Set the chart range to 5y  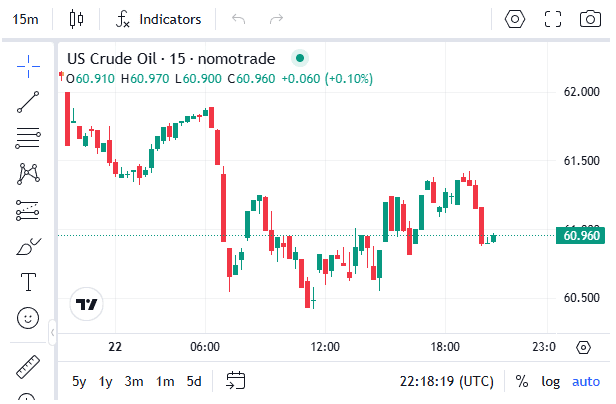point(79,381)
